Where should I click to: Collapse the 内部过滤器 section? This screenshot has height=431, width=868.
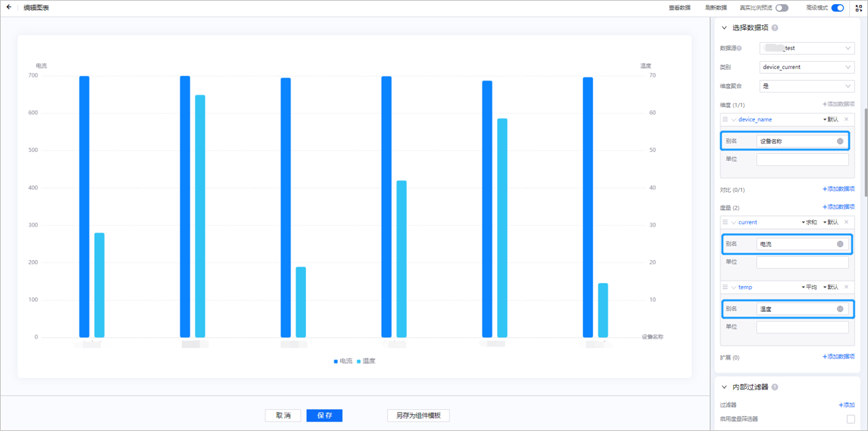(x=724, y=387)
